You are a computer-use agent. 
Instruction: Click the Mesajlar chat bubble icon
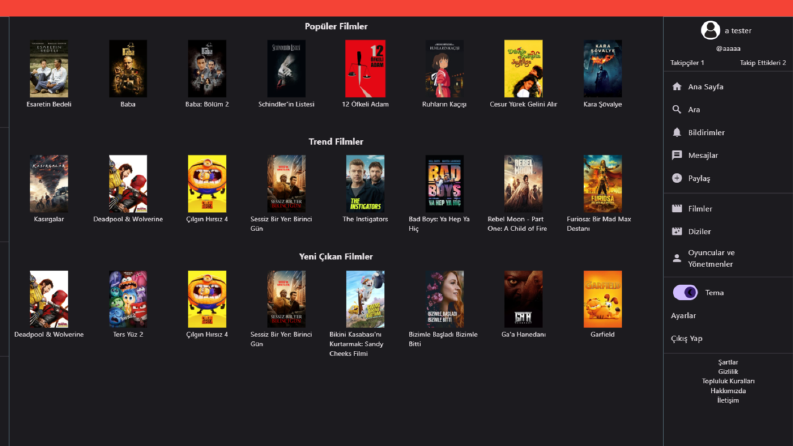[677, 155]
